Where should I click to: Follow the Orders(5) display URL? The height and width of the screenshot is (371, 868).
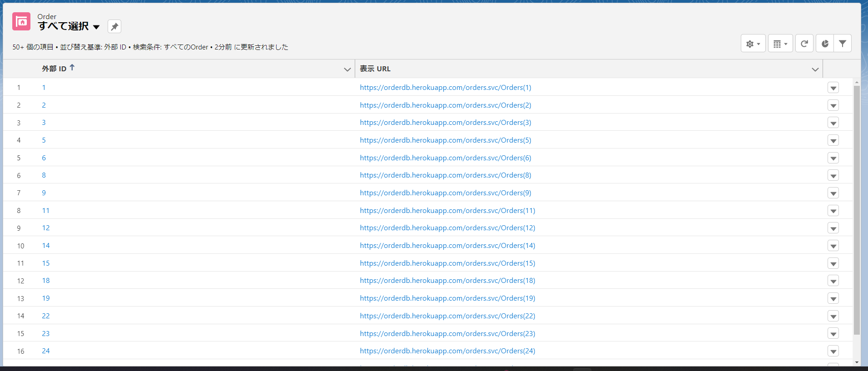click(x=446, y=140)
